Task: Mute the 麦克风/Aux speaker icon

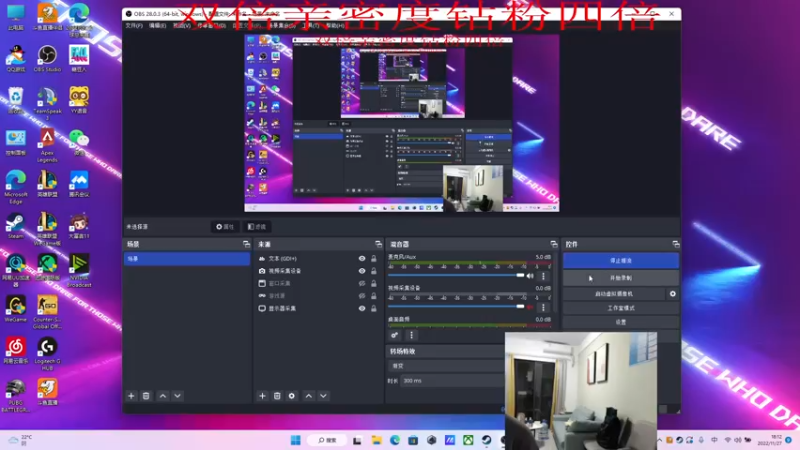Action: pos(530,276)
